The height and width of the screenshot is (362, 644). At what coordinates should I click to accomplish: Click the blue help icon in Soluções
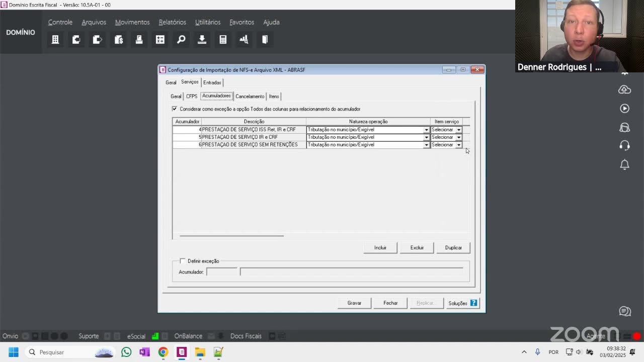pos(473,303)
